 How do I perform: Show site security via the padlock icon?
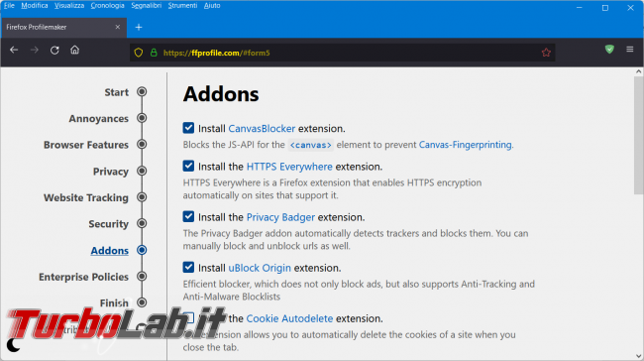(x=154, y=53)
